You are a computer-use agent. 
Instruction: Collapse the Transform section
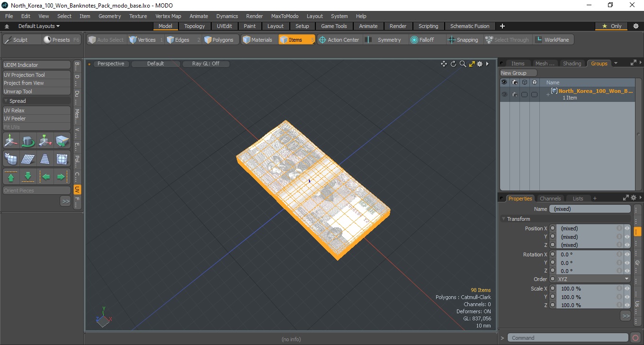[x=503, y=219]
